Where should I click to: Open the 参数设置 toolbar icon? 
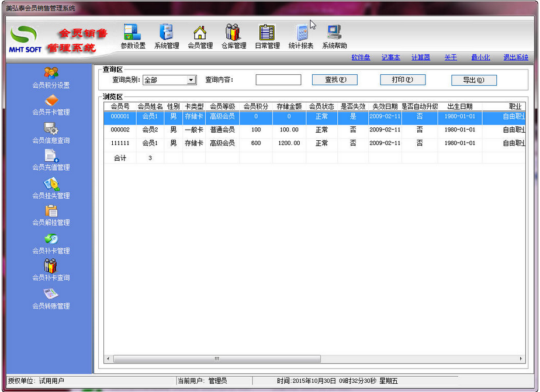point(133,36)
